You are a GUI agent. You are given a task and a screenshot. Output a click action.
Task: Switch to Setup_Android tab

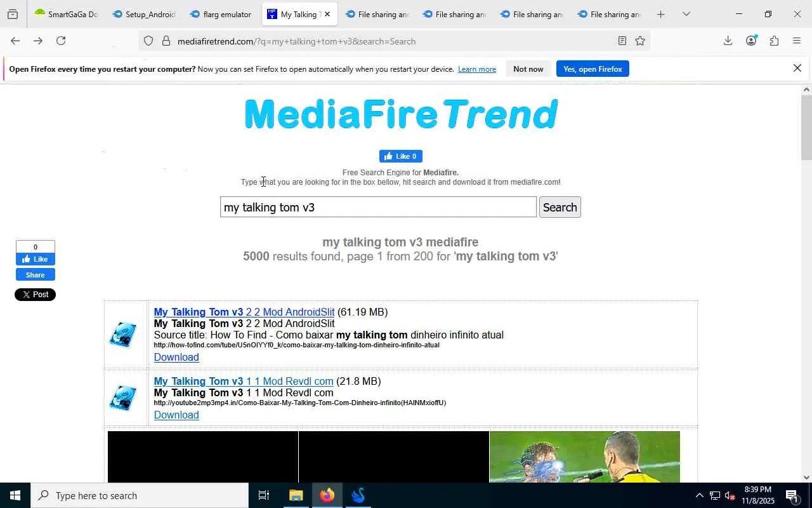tap(144, 14)
